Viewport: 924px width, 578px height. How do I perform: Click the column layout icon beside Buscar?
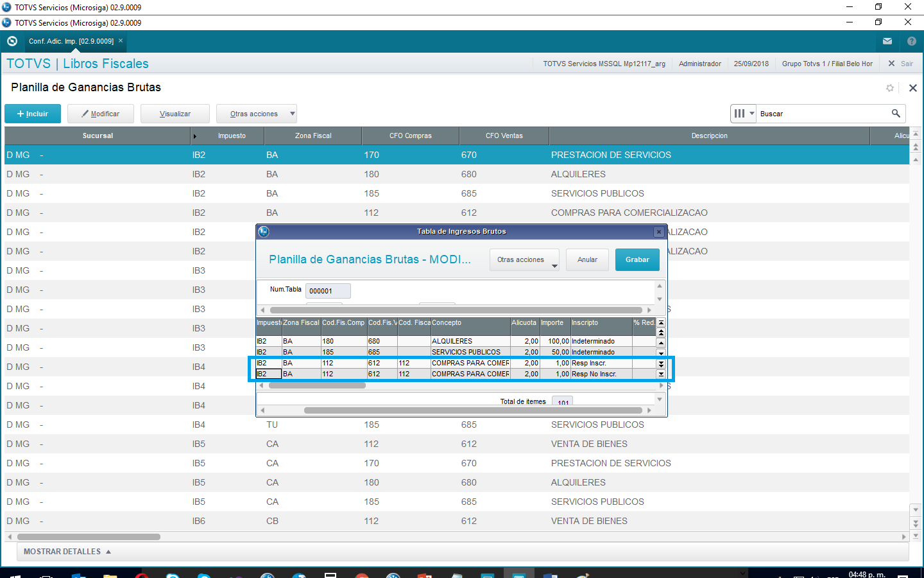[x=739, y=114]
